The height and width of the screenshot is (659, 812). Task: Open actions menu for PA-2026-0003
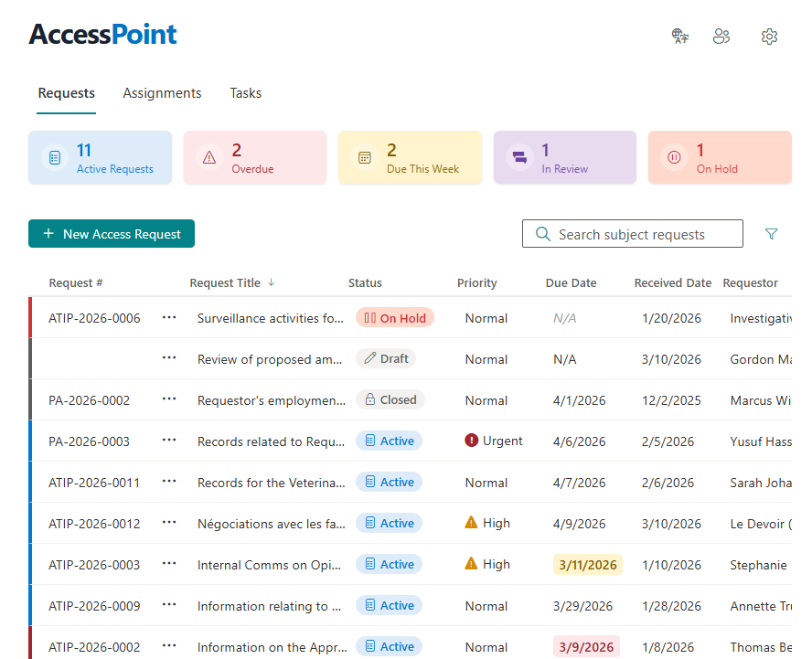[x=169, y=441]
